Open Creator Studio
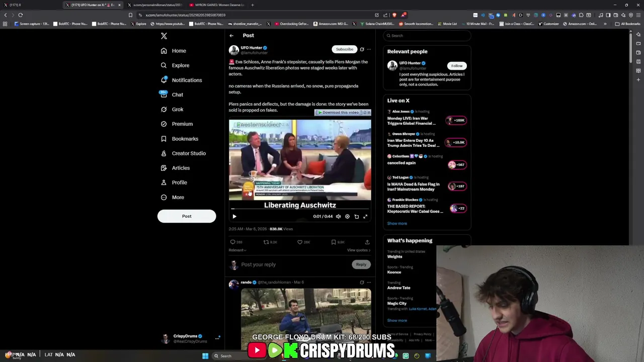Screen dimensions: 644x362 click(x=183, y=153)
